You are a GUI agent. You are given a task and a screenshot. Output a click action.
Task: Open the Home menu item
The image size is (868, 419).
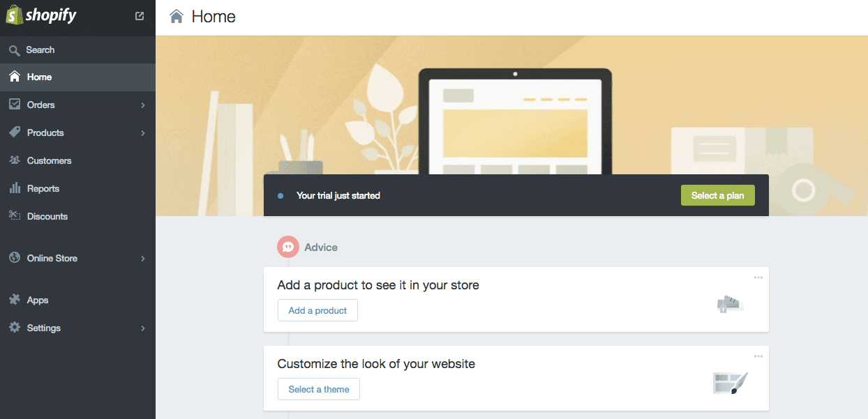pyautogui.click(x=77, y=77)
